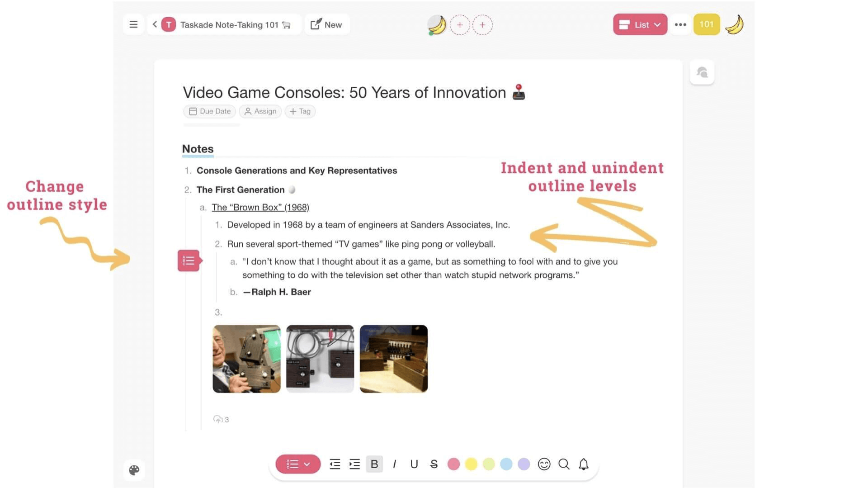Add a member with second plus circle
The image size is (868, 488).
[x=482, y=25]
